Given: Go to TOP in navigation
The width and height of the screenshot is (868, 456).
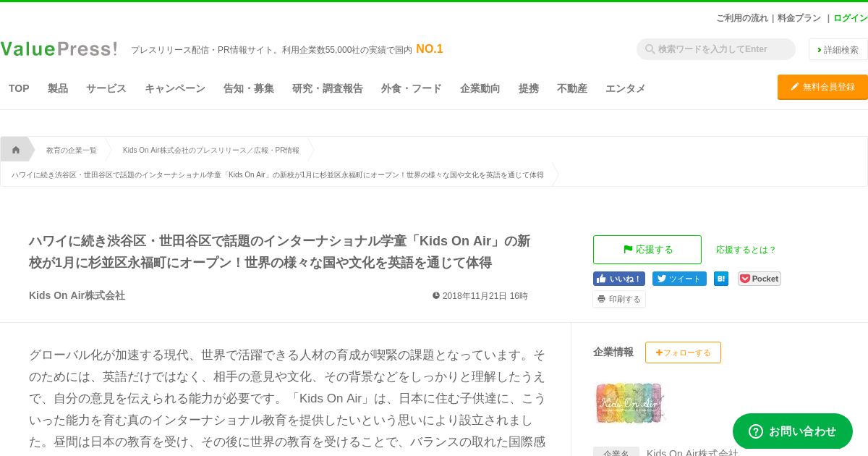Looking at the screenshot, I should point(19,88).
